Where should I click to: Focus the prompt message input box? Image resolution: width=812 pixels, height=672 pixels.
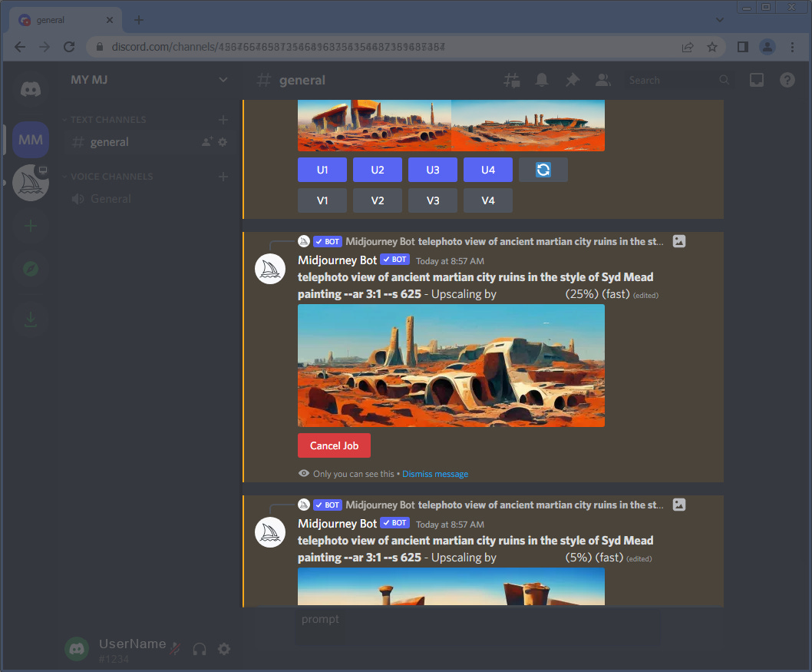pos(477,626)
